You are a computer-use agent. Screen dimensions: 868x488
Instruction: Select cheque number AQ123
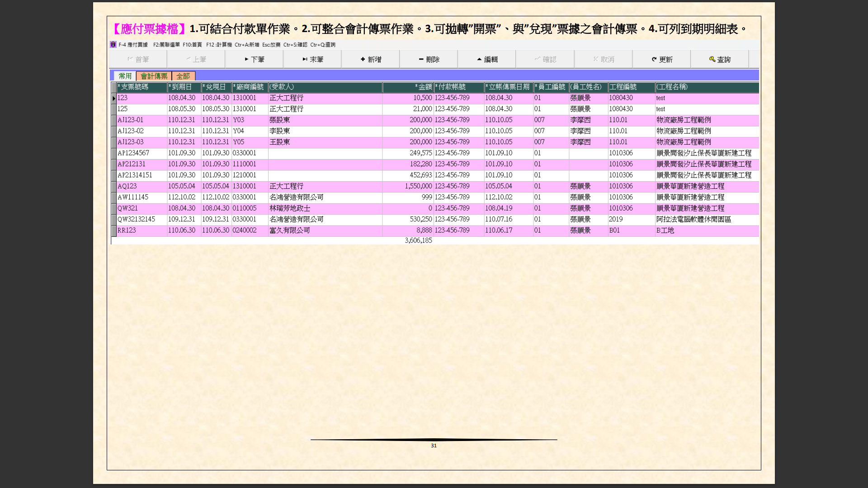pyautogui.click(x=142, y=186)
